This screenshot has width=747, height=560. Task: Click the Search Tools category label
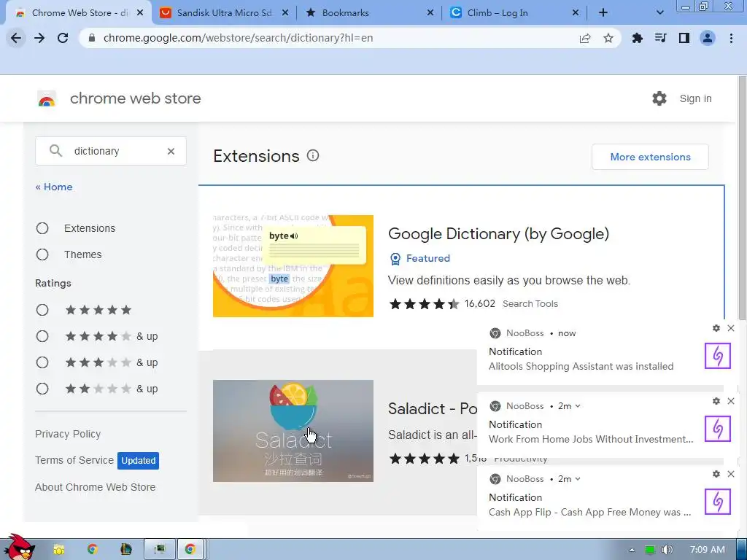530,304
